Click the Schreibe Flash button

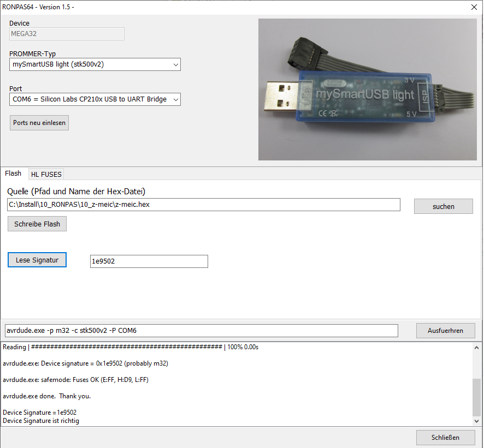tap(37, 224)
